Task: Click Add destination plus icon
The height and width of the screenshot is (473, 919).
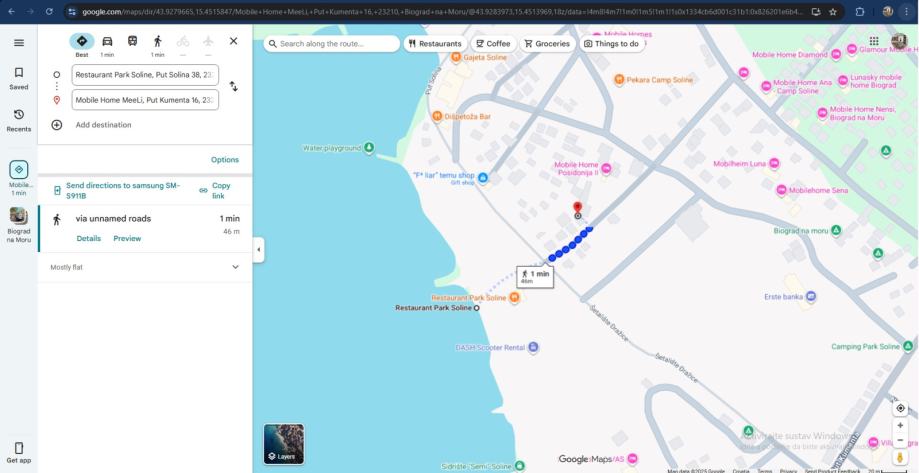Action: click(57, 125)
